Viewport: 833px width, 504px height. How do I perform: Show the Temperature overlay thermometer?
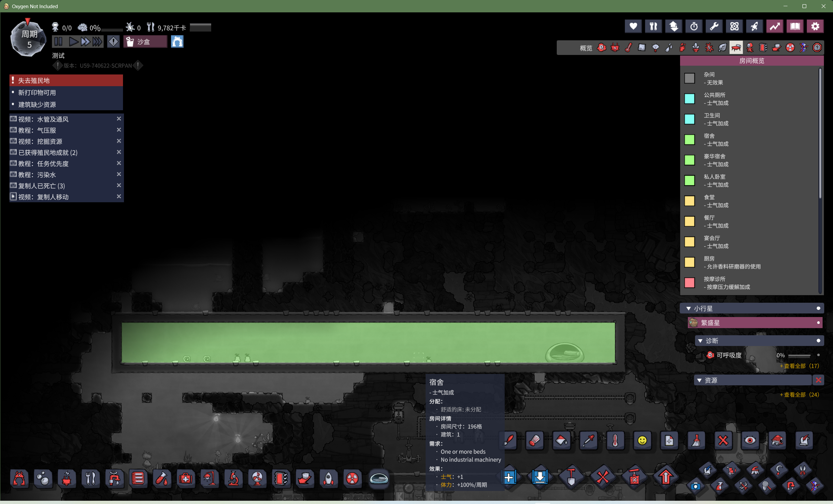tap(628, 47)
